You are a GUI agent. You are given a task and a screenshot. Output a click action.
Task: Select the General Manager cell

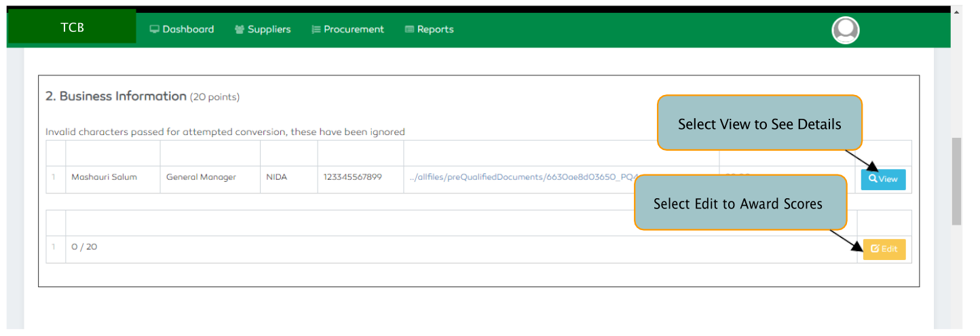[x=210, y=179]
